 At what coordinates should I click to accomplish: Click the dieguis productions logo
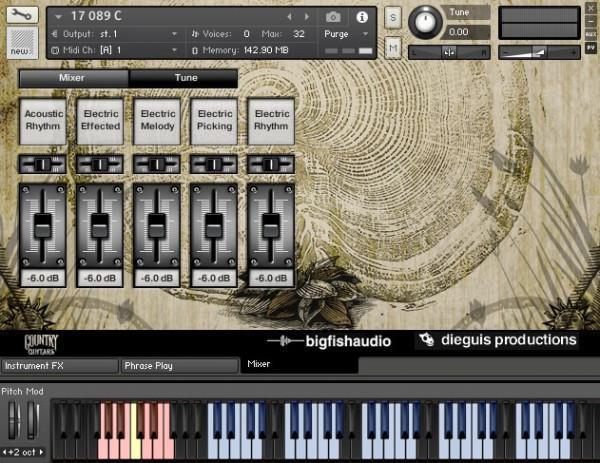(497, 340)
